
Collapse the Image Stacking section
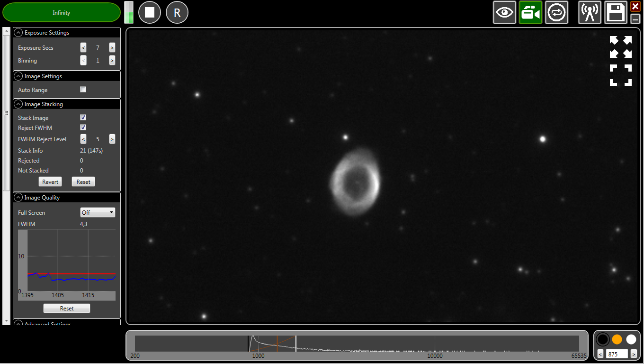tap(18, 104)
